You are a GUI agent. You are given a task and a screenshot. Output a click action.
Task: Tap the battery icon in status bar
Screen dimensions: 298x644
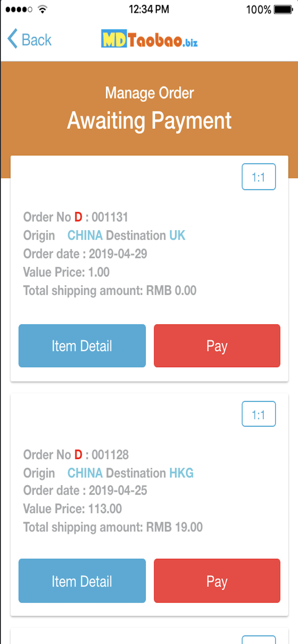point(283,10)
